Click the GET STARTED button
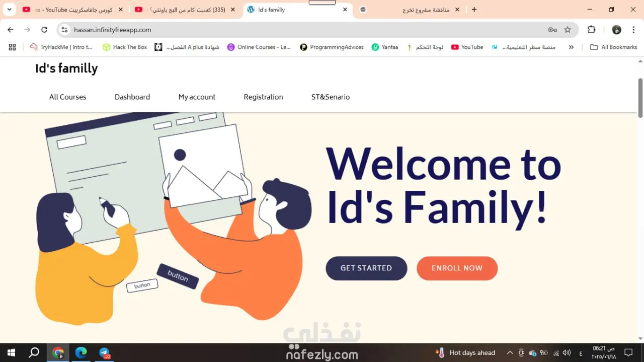Screen dimensions: 644x362 (366, 268)
